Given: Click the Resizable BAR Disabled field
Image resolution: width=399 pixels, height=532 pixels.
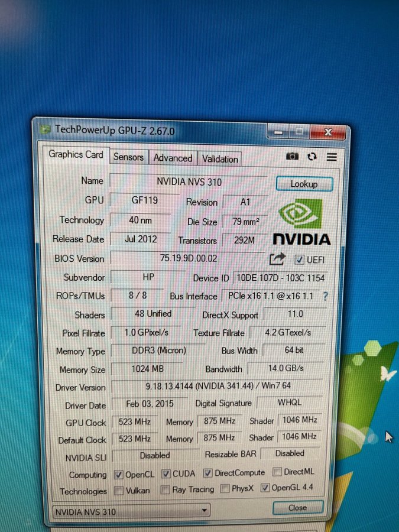Looking at the screenshot, I should 290,453.
